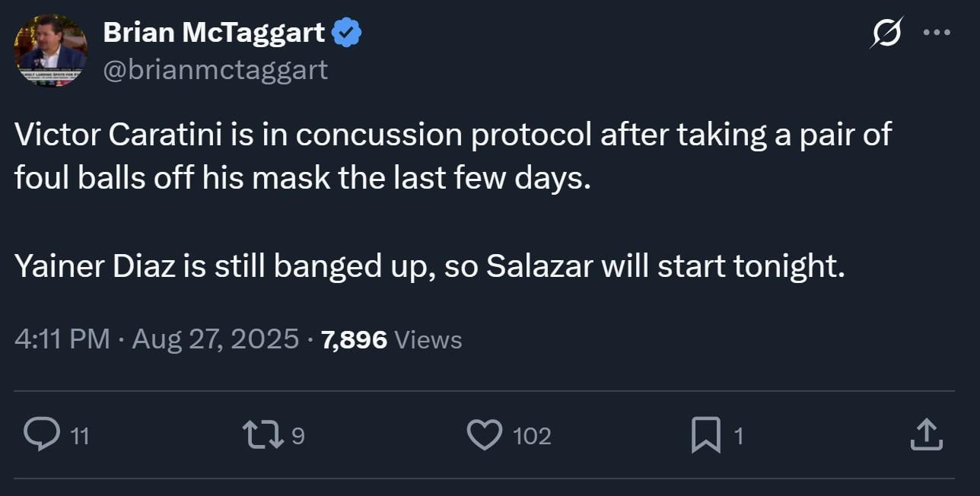Like the tweet
The width and height of the screenshot is (980, 496).
485,435
